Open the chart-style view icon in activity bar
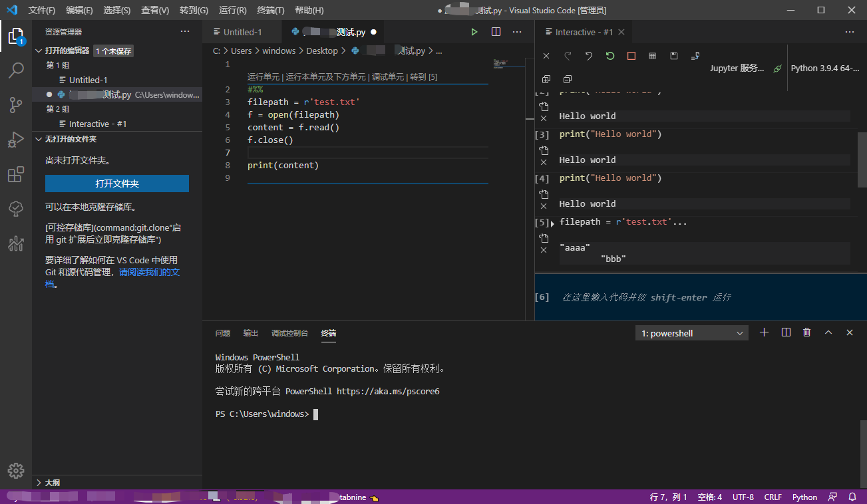This screenshot has height=504, width=867. click(16, 243)
